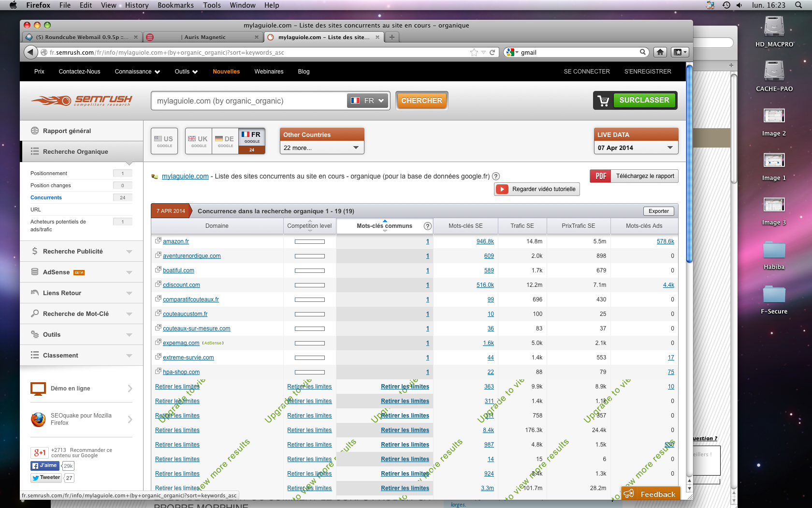The height and width of the screenshot is (508, 812).
Task: Select Concurrents in sidebar
Action: pos(46,197)
